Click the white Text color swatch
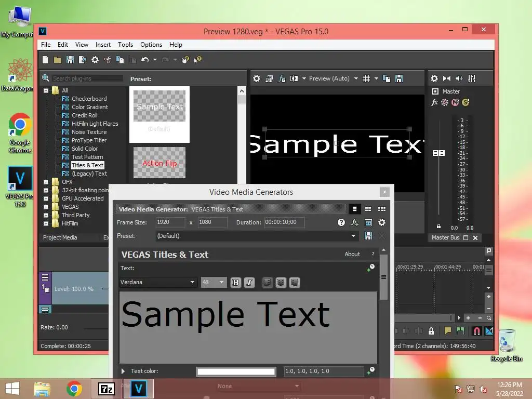The height and width of the screenshot is (399, 532). 236,371
